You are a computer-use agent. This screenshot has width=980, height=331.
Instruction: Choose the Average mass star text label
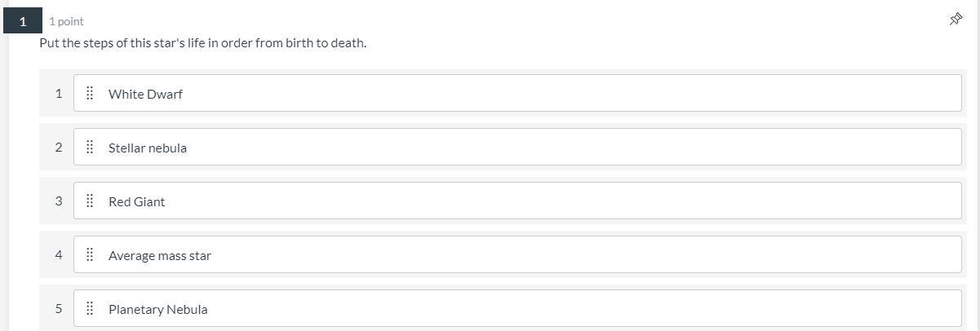pos(159,255)
